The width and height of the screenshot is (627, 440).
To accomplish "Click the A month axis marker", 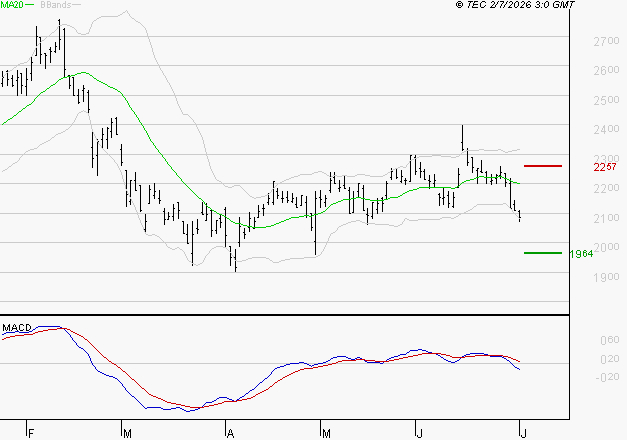I will [230, 434].
